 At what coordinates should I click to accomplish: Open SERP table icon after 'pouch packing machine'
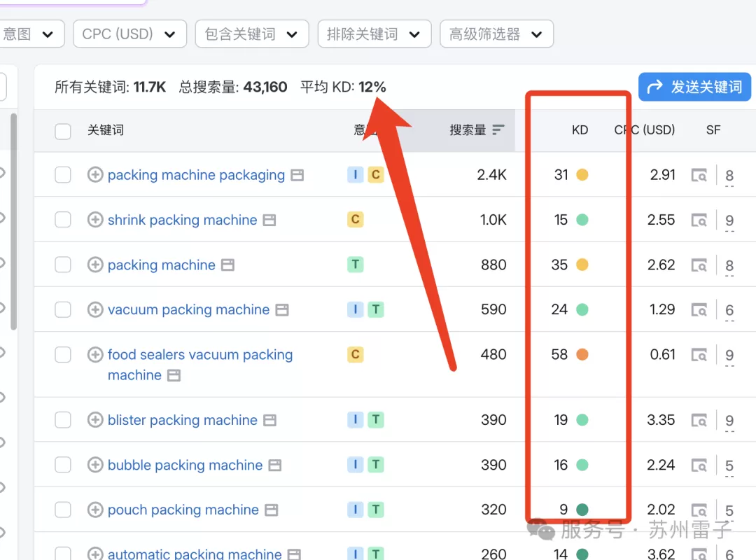(x=272, y=510)
